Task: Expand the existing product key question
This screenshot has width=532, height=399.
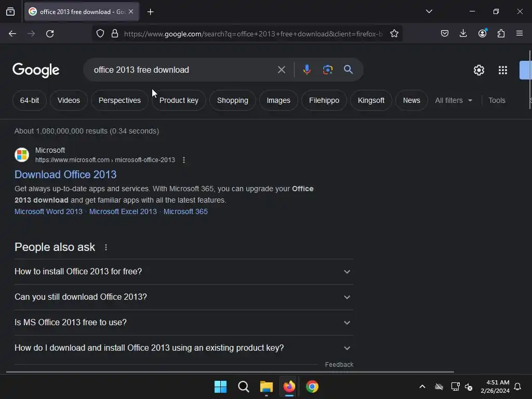Action: (183, 348)
